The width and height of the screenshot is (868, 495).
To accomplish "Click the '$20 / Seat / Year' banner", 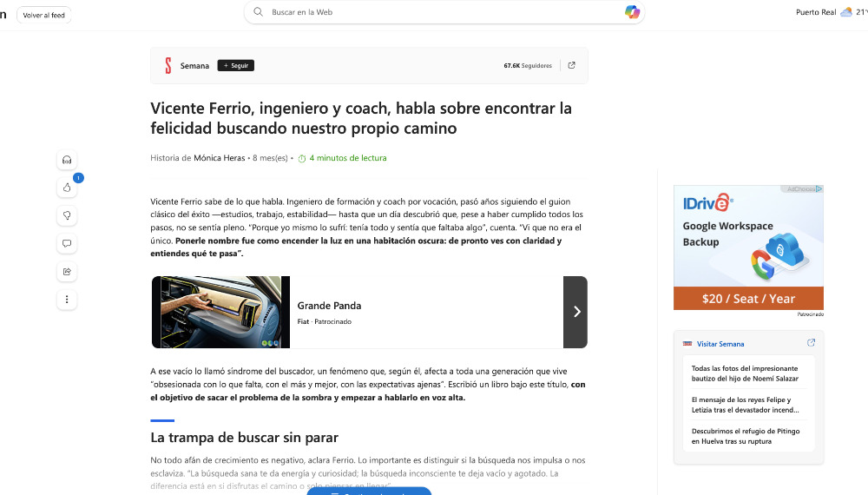I will tap(748, 299).
